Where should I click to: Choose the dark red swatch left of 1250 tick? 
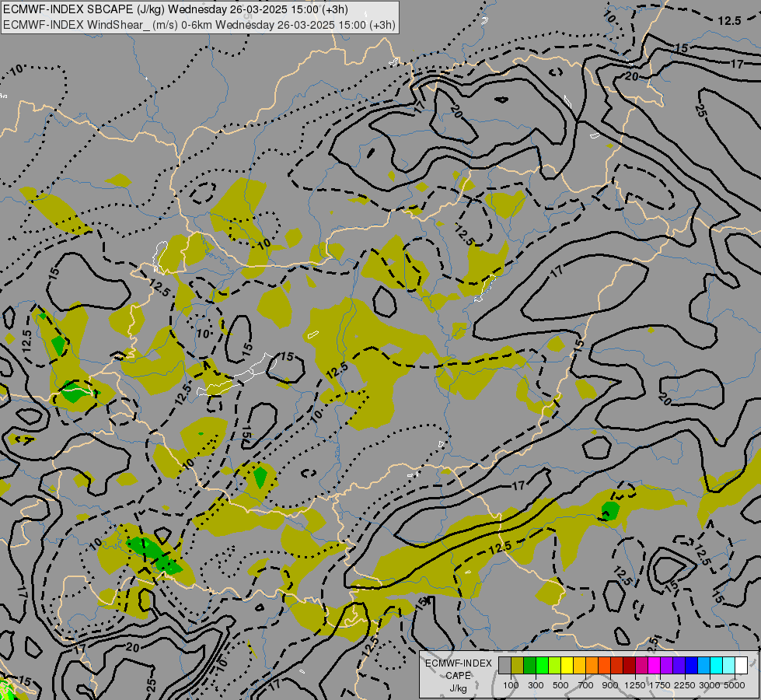(629, 665)
